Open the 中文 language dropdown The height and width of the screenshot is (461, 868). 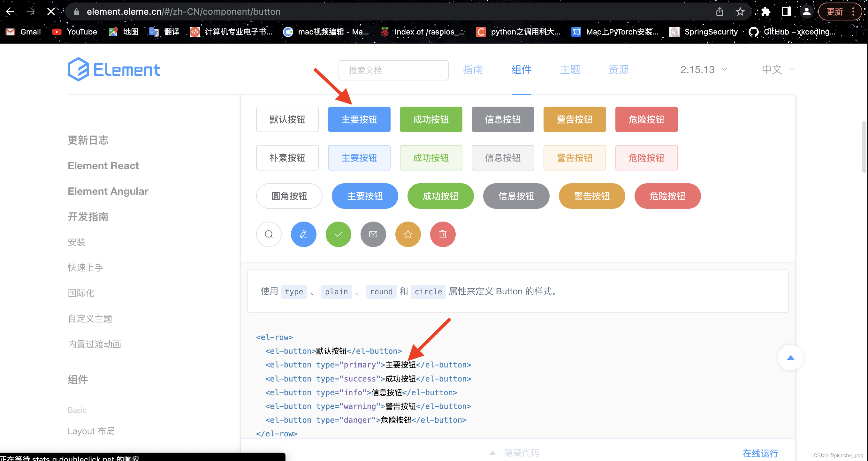(x=778, y=69)
